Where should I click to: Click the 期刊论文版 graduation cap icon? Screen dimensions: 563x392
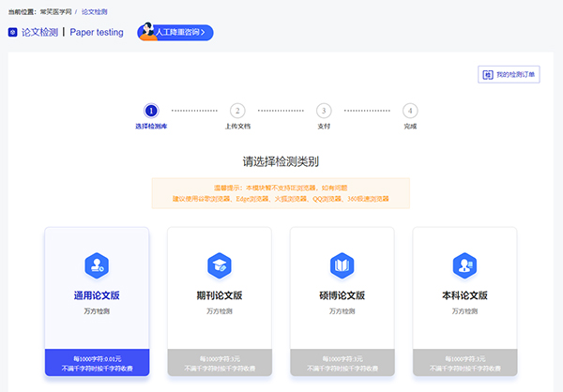[x=219, y=264]
